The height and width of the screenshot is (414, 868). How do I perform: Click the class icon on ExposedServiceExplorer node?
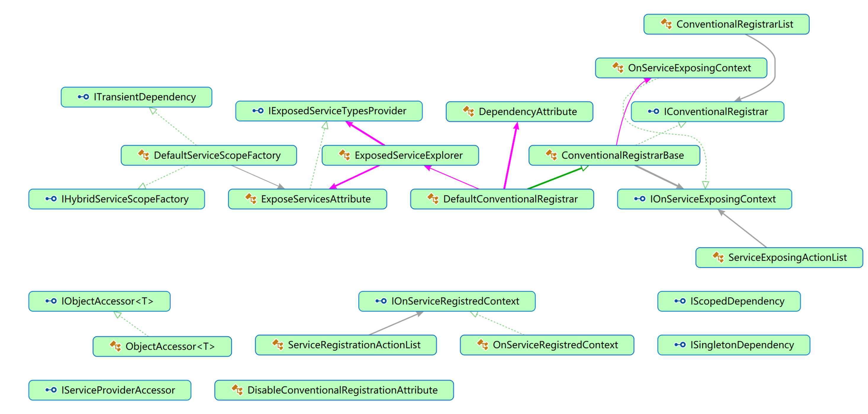tap(344, 155)
